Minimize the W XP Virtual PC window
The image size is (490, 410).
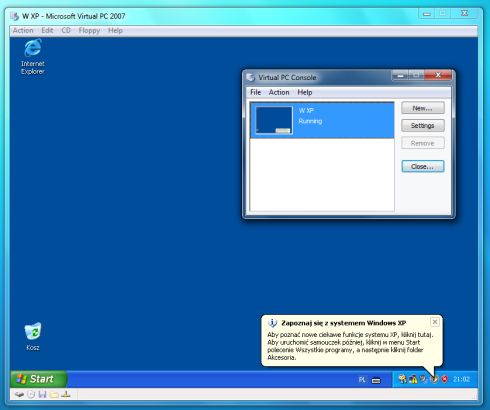pyautogui.click(x=427, y=14)
